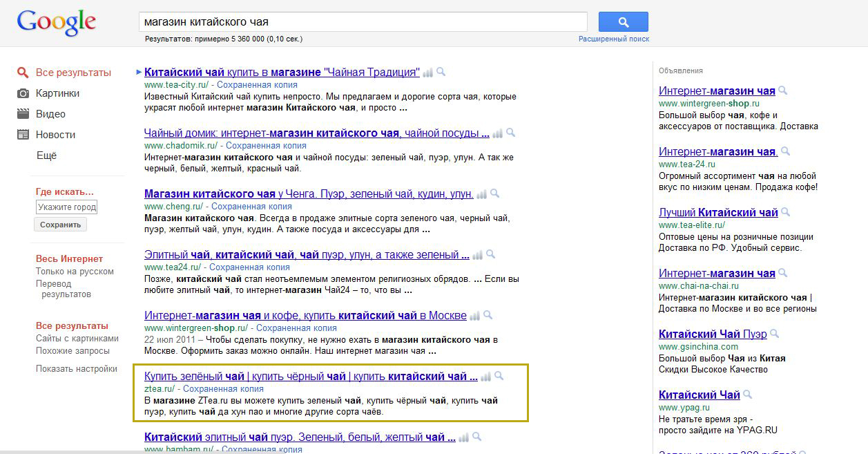The height and width of the screenshot is (454, 868).
Task: Select Сайты с картинками view
Action: point(77,339)
